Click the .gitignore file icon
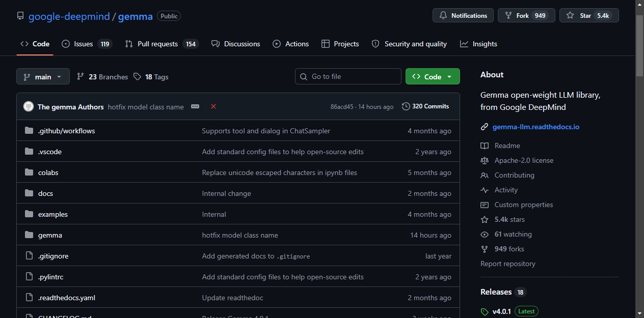 tap(29, 256)
